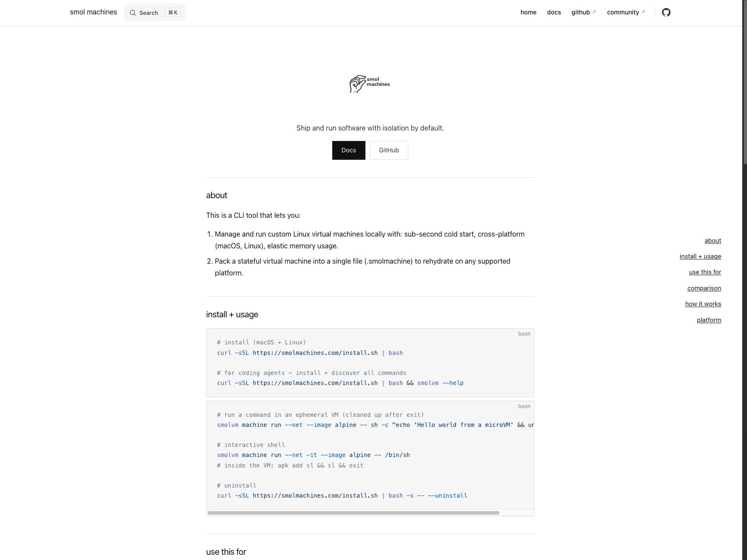Viewport: 747px width, 560px height.
Task: Go to the home nav item
Action: pyautogui.click(x=528, y=12)
